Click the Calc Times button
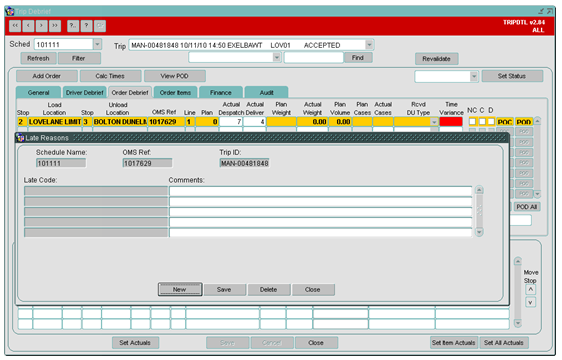Viewport: 562px width, 360px height. click(110, 76)
